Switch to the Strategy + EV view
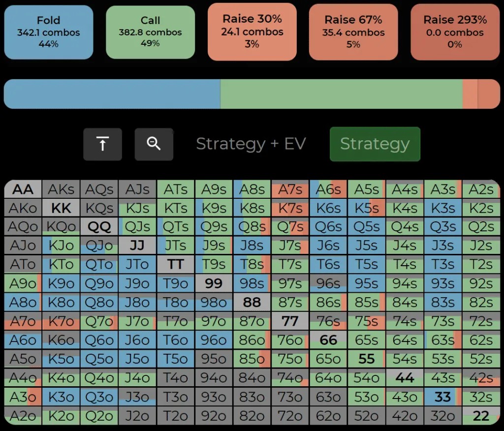The image size is (504, 431). (251, 144)
